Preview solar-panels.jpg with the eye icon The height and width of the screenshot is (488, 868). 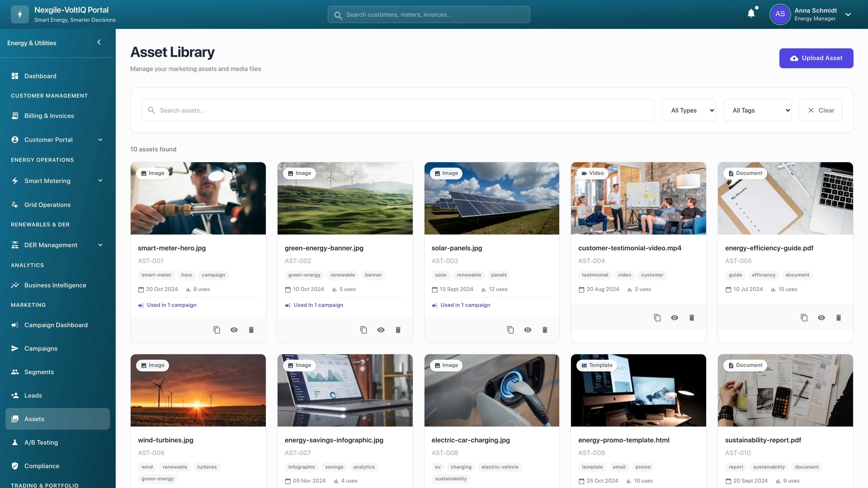(528, 330)
